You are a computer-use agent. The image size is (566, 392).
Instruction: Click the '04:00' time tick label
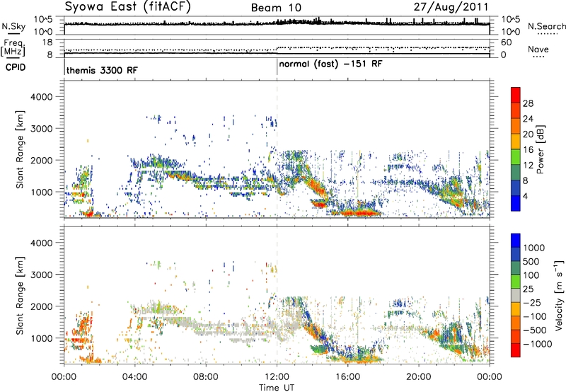134,377
